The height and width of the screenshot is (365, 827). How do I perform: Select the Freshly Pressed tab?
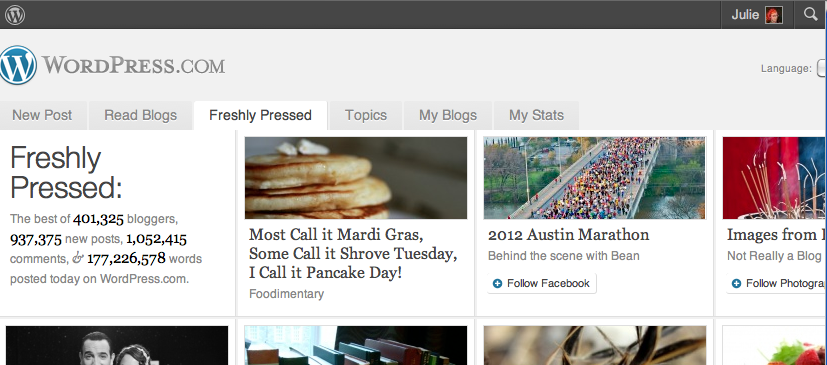tap(261, 116)
